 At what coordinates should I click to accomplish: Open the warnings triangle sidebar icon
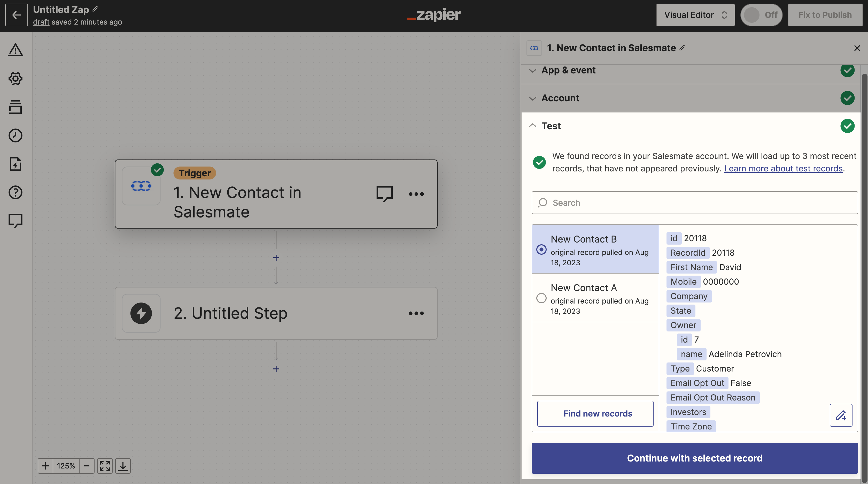16,50
